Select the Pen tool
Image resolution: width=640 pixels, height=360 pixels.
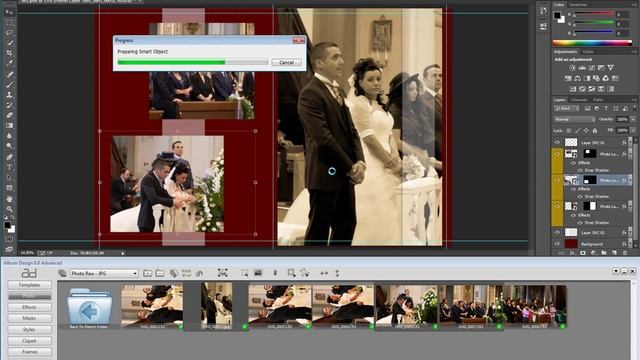coord(9,157)
